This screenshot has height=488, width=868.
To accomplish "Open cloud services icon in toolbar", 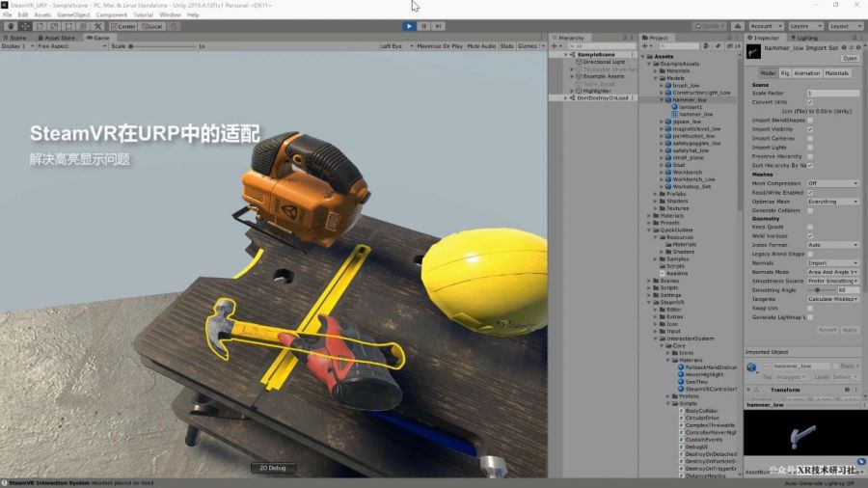I will point(738,26).
